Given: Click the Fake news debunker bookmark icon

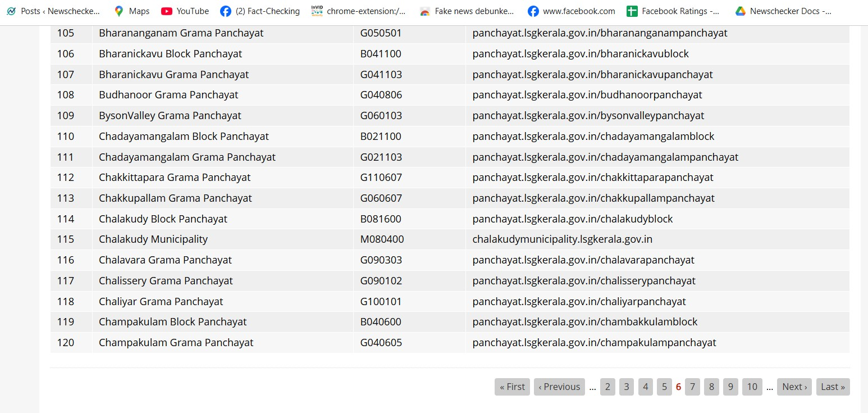Looking at the screenshot, I should 425,11.
